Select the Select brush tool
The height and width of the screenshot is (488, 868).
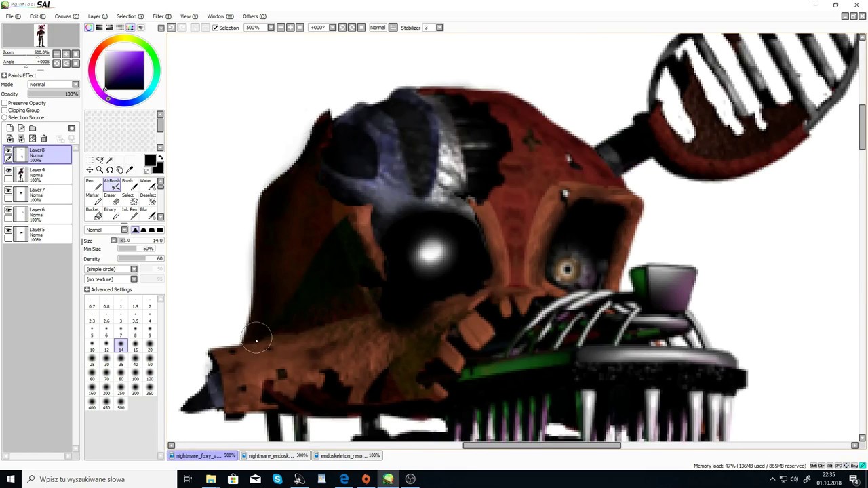129,199
